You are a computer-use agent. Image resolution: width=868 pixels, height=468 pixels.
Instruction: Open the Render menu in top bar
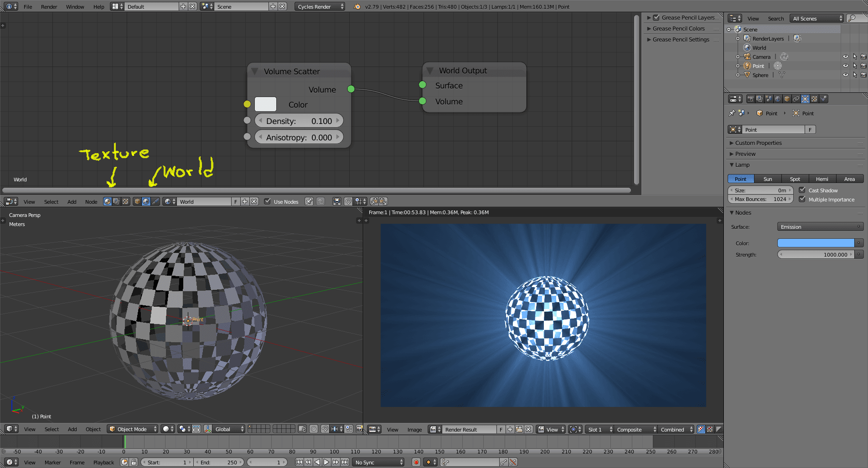pyautogui.click(x=49, y=6)
